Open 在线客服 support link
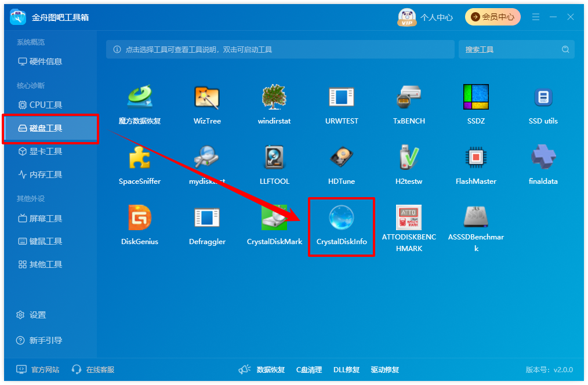Viewport: 588px width, 385px height. (93, 369)
